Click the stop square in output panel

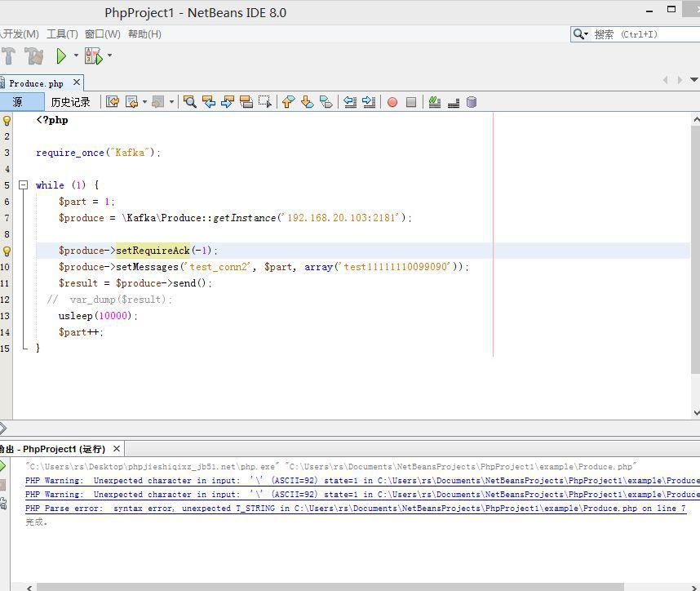pos(2,485)
